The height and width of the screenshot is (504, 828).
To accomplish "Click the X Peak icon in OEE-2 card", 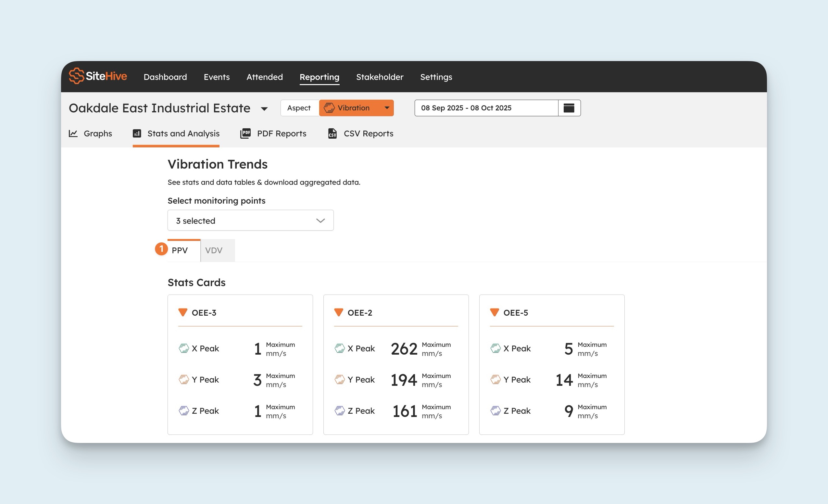I will point(340,348).
